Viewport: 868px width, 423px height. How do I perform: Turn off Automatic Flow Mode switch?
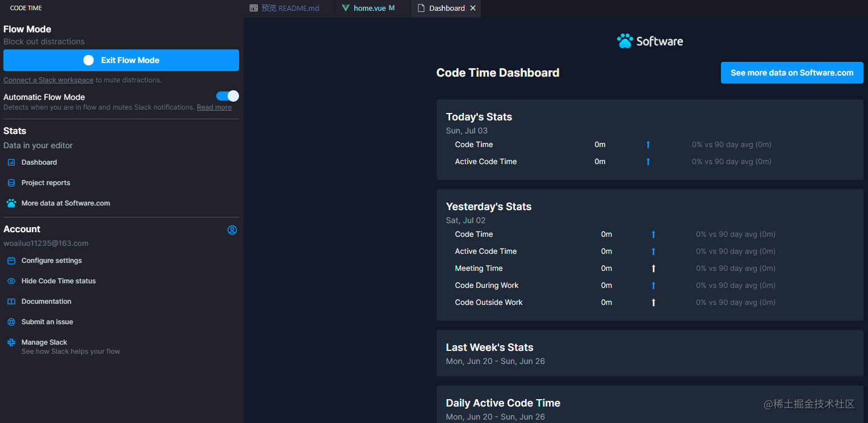(x=228, y=96)
